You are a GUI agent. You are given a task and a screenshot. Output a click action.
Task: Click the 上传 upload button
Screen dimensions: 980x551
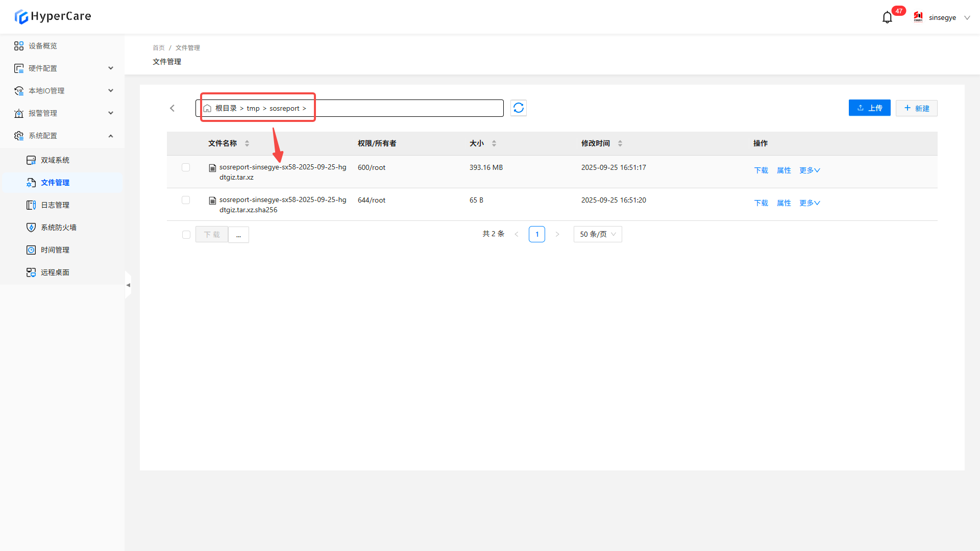click(x=869, y=108)
